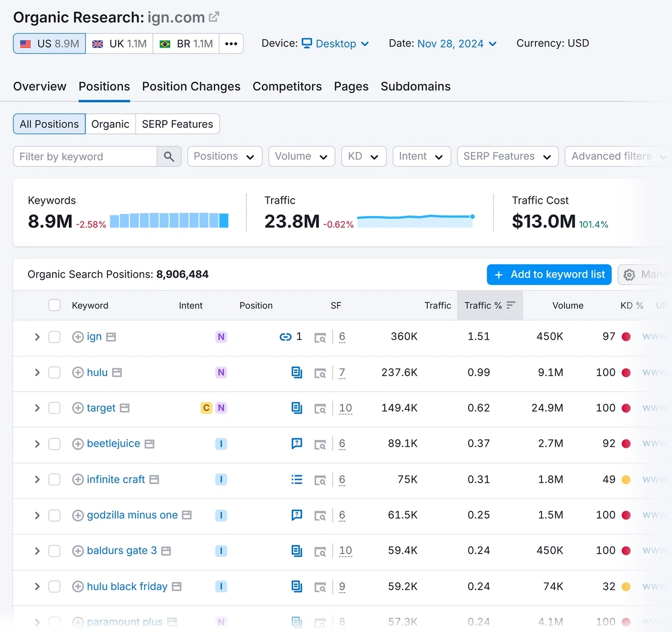
Task: Select the UK 1.1M database button
Action: pyautogui.click(x=119, y=44)
